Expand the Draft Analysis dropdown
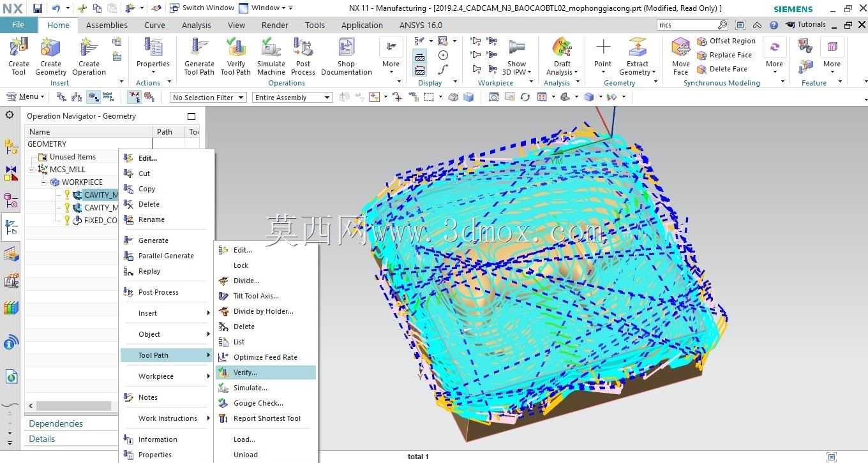The image size is (868, 463). pyautogui.click(x=562, y=68)
